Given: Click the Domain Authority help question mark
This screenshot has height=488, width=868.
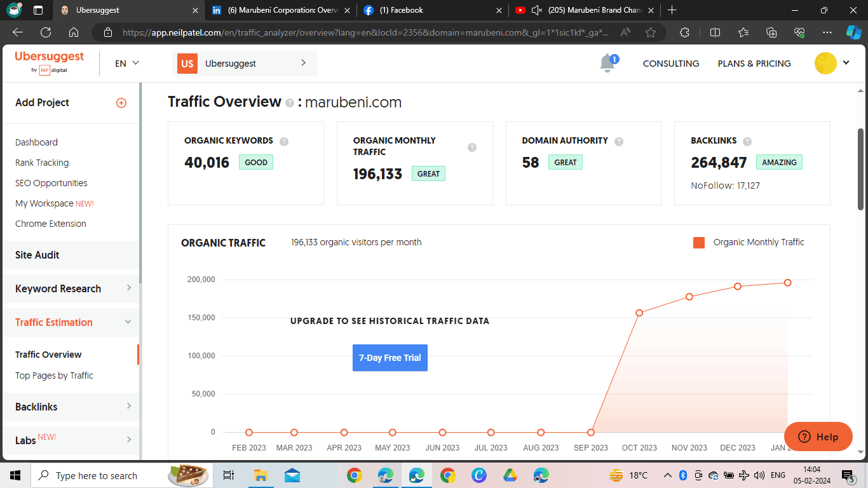Looking at the screenshot, I should (618, 140).
